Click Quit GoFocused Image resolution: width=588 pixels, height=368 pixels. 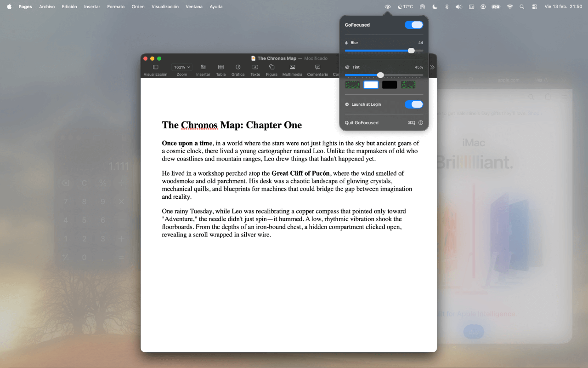(x=362, y=123)
